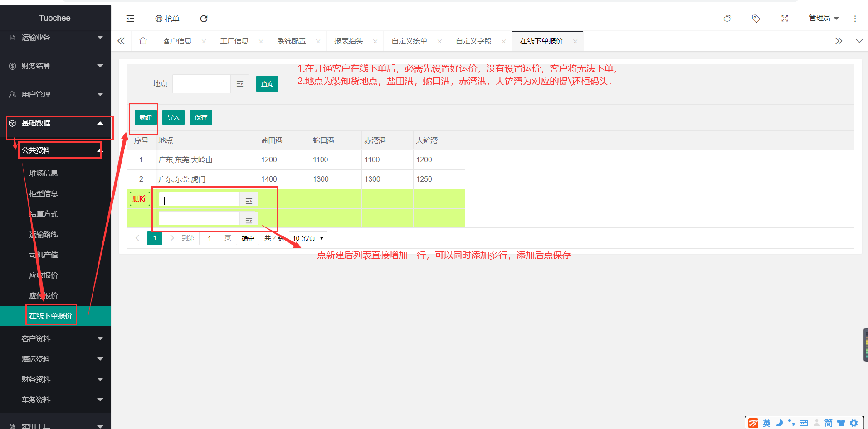Click the jump-to page number field
Viewport: 868px width, 429px height.
click(209, 238)
